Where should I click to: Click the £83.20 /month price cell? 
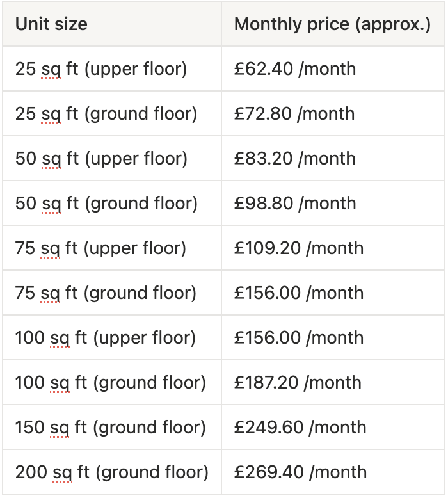click(333, 158)
